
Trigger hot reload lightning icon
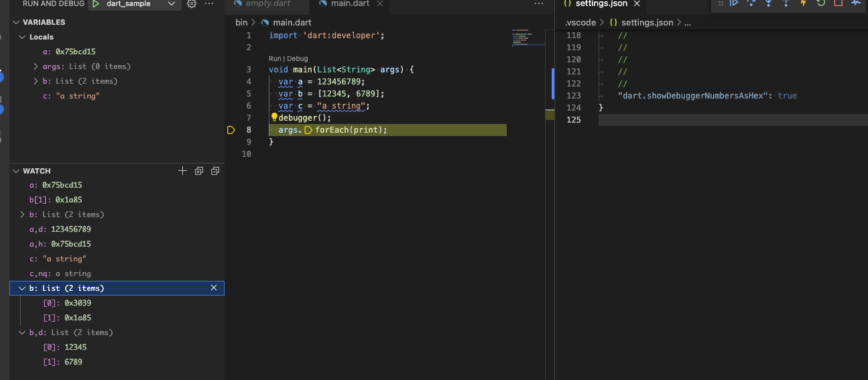point(804,3)
